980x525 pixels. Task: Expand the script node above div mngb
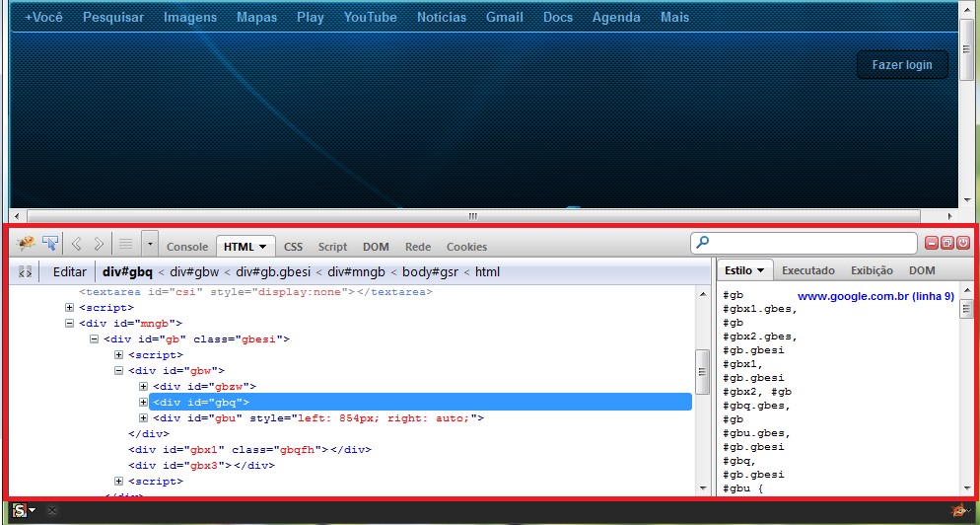pos(69,308)
